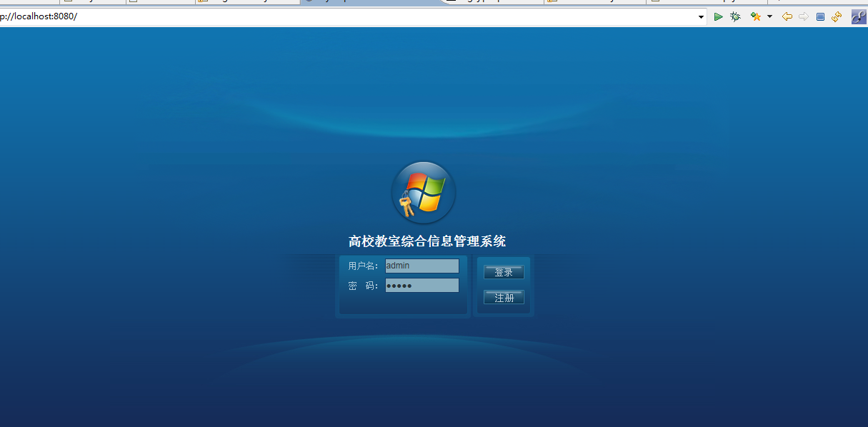This screenshot has width=868, height=427.
Task: Click the Windows logo with keys image
Action: point(423,193)
